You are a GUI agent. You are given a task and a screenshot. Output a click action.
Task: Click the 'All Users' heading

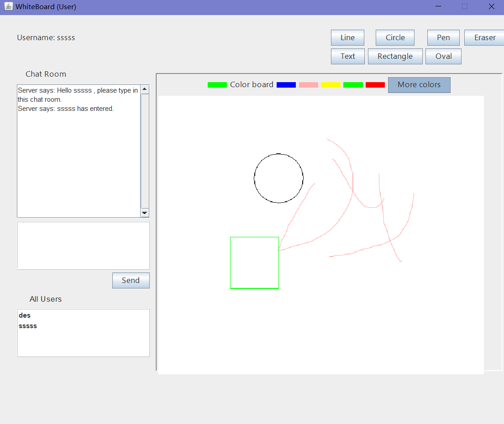(46, 299)
